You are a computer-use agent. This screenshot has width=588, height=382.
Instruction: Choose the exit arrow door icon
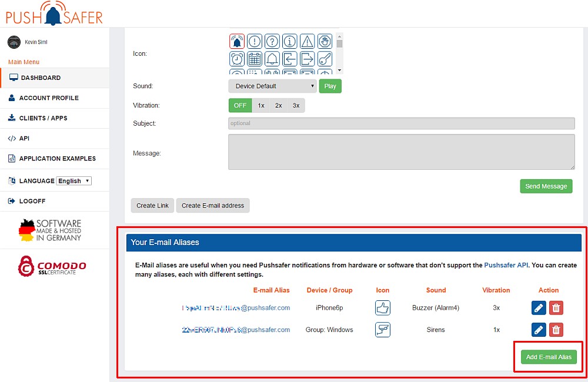(x=307, y=59)
